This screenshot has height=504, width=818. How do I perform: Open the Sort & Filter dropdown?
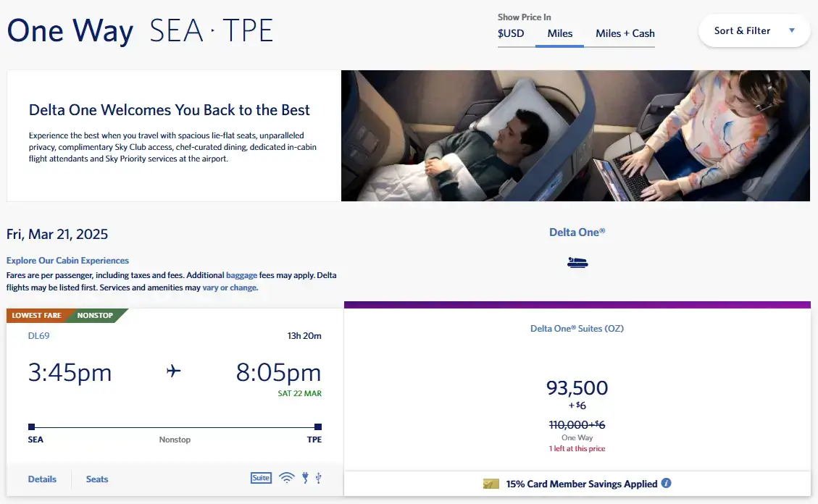754,30
